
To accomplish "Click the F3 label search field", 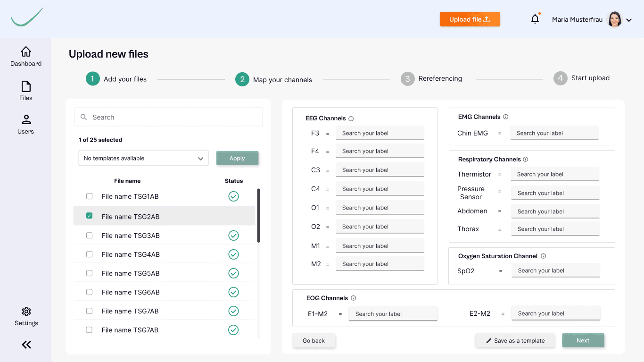I will tap(380, 133).
